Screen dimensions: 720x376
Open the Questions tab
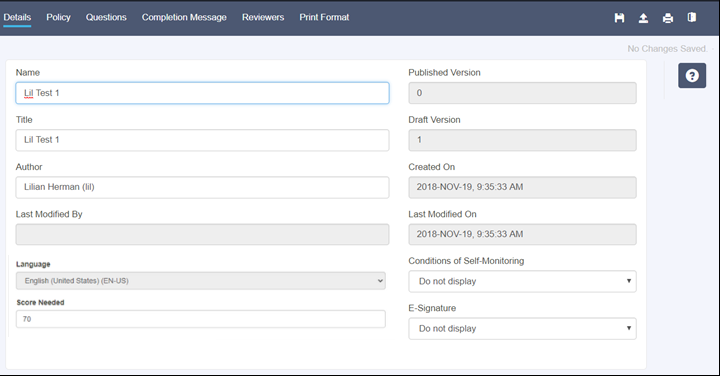tap(106, 17)
